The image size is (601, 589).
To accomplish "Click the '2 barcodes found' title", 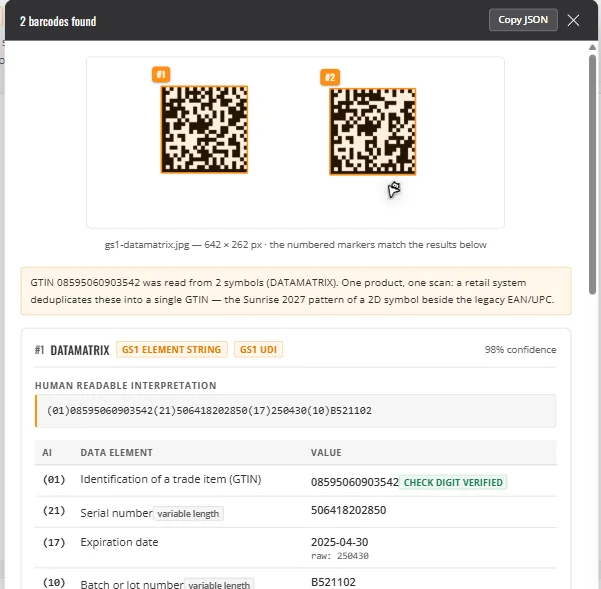I will 58,21.
